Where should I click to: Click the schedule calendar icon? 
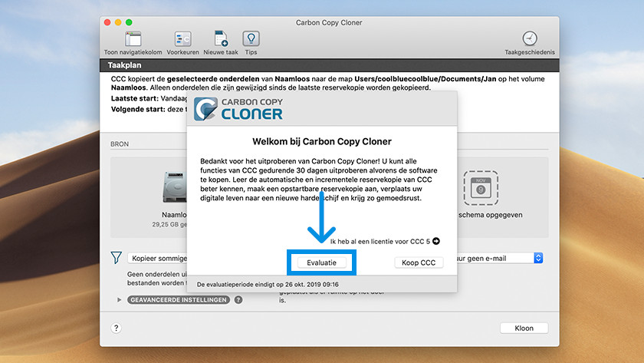pos(481,188)
